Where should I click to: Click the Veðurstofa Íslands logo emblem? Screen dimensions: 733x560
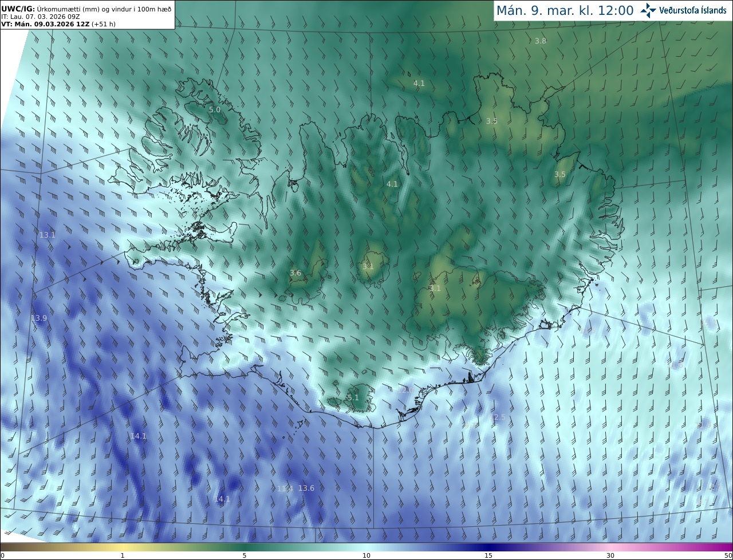click(x=648, y=10)
